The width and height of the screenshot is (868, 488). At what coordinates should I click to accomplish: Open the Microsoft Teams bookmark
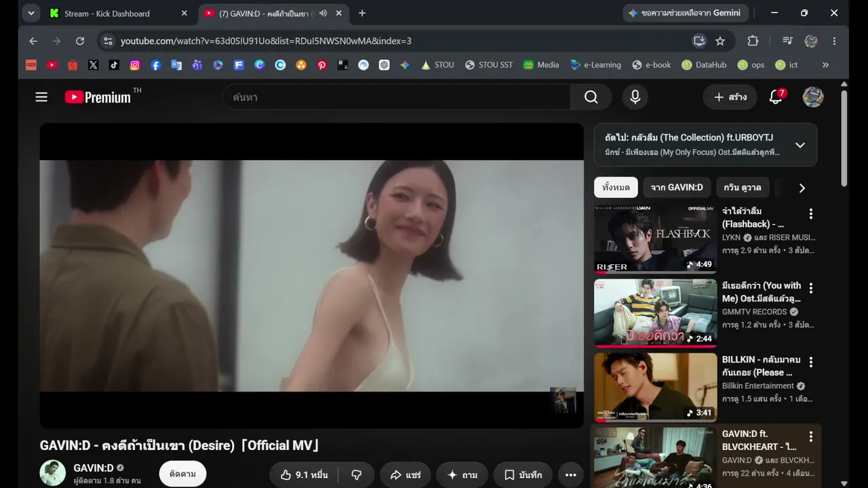point(197,65)
